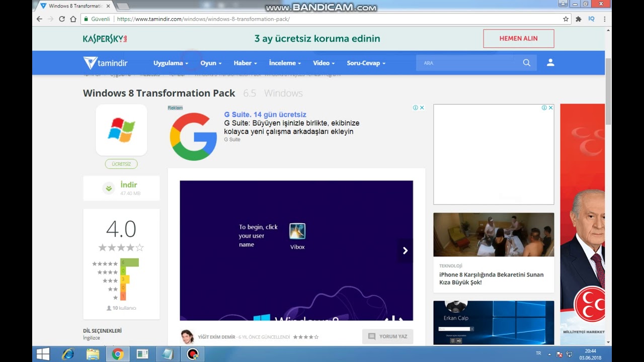Image resolution: width=644 pixels, height=362 pixels.
Task: Click the Kaspersky logo banner
Action: tap(105, 39)
